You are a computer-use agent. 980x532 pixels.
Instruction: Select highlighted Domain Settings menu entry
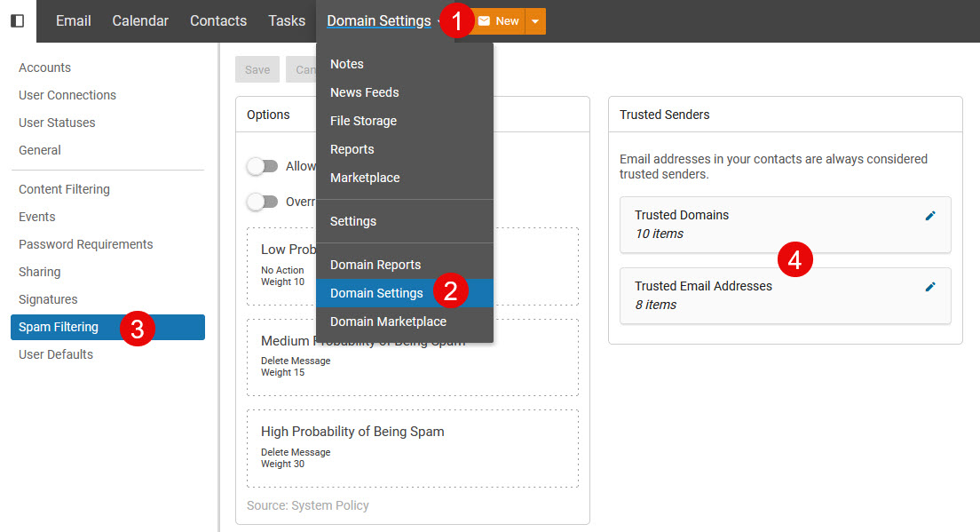pos(405,293)
